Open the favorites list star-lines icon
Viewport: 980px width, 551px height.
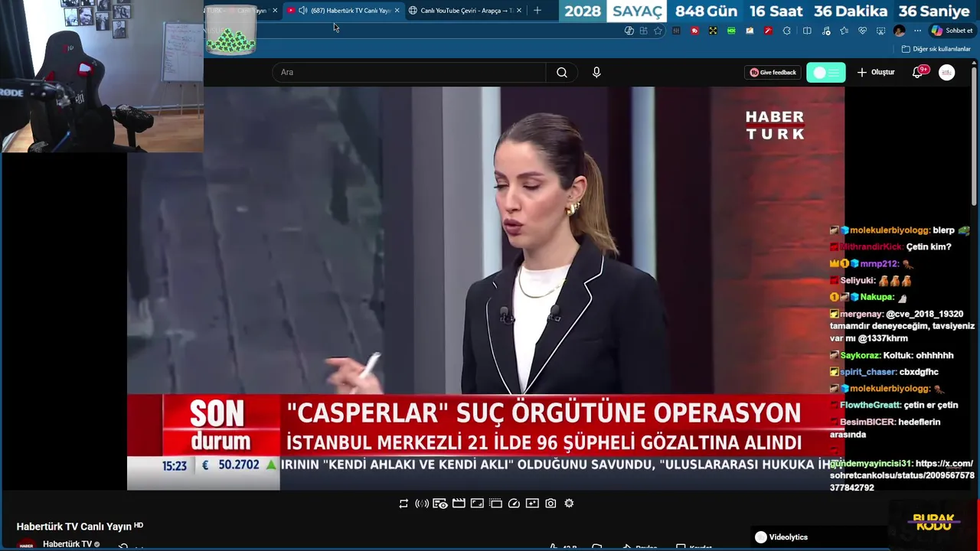click(844, 31)
